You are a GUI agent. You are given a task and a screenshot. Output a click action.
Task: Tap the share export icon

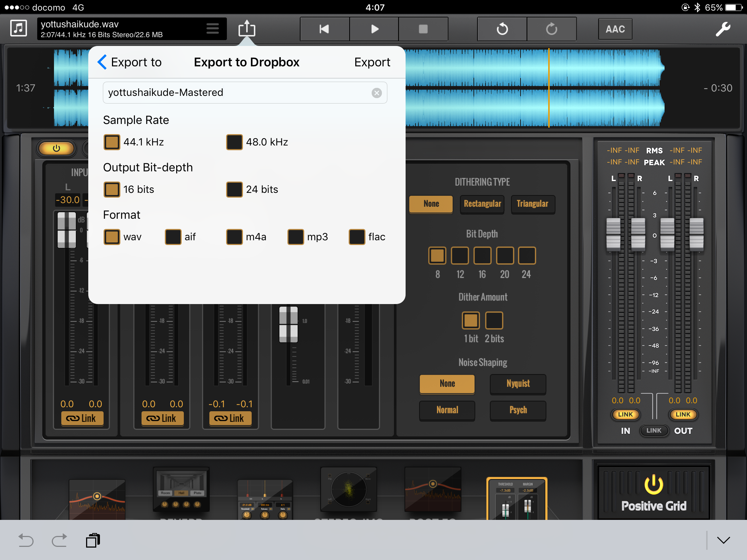coord(247,28)
